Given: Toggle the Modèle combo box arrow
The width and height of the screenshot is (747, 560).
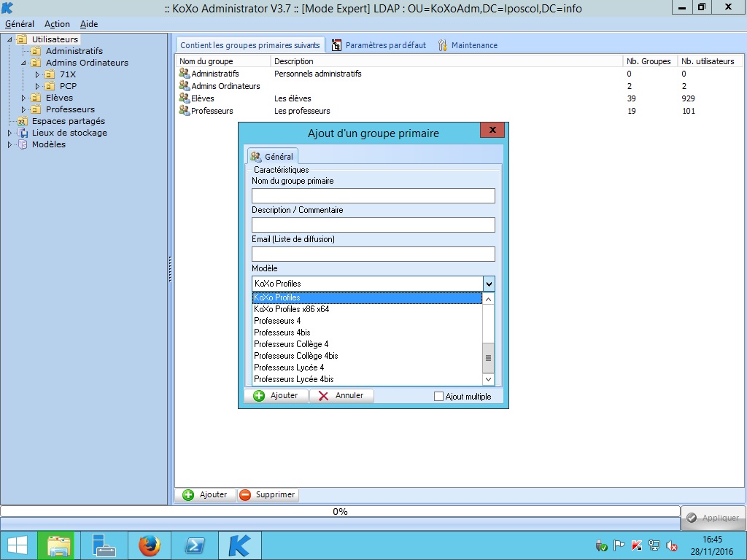Looking at the screenshot, I should [x=489, y=284].
